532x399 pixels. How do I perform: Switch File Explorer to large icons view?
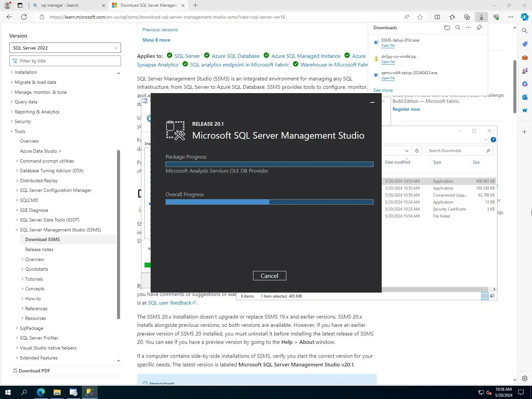click(492, 296)
